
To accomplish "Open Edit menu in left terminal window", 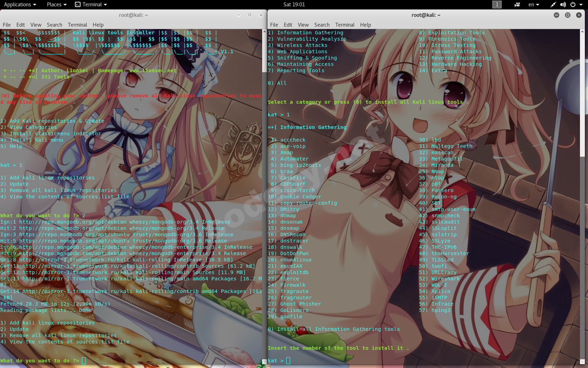I will point(21,25).
